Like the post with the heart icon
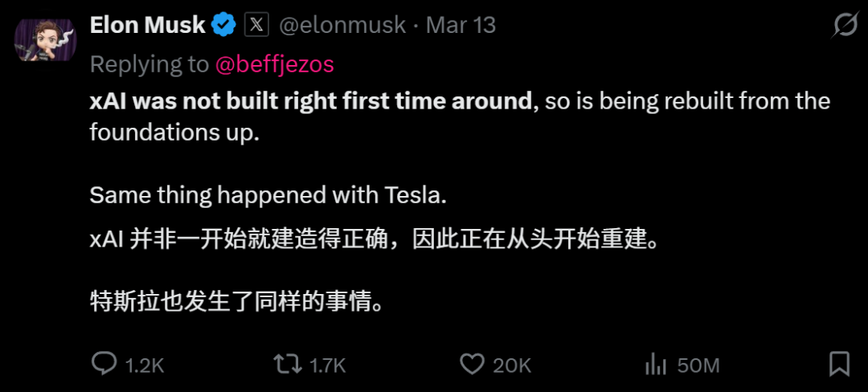 tap(472, 365)
